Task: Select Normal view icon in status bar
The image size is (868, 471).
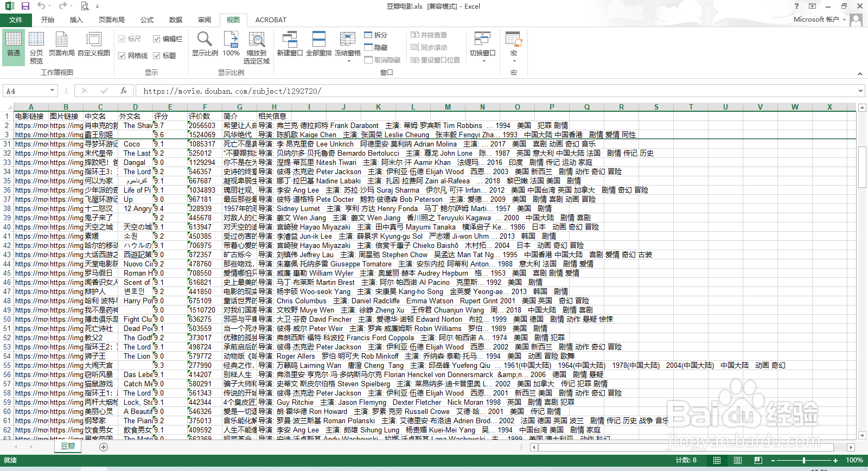Action: click(x=717, y=460)
